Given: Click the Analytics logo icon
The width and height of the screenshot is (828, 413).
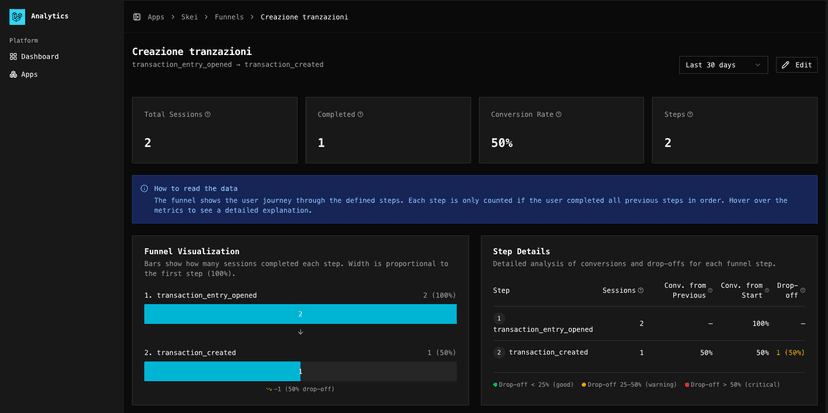Looking at the screenshot, I should point(17,16).
